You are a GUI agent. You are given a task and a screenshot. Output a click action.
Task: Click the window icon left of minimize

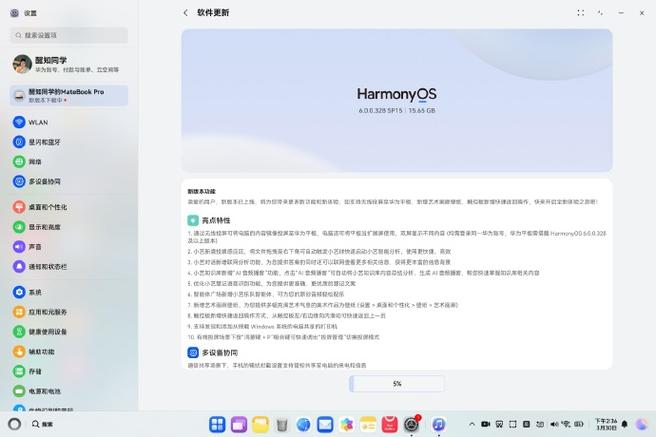click(600, 13)
